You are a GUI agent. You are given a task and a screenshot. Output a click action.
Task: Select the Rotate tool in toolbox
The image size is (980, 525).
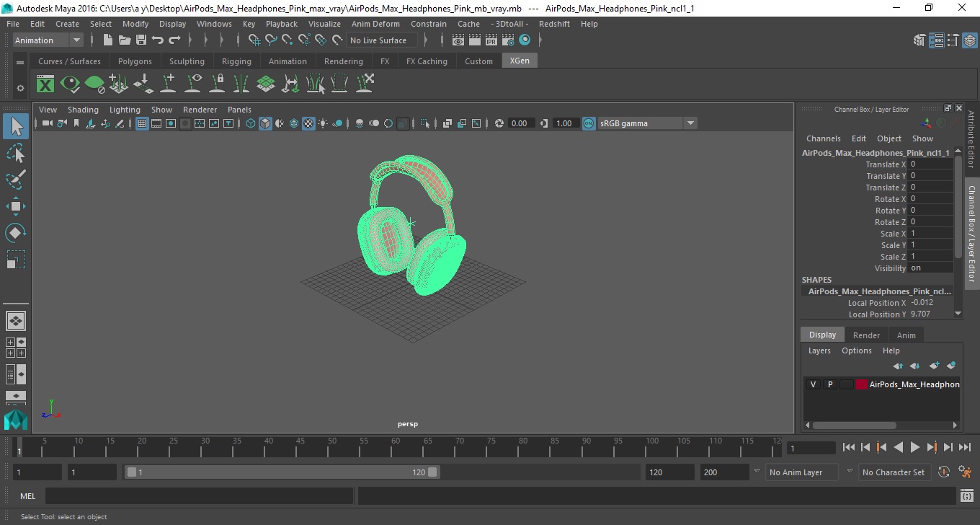pyautogui.click(x=16, y=233)
